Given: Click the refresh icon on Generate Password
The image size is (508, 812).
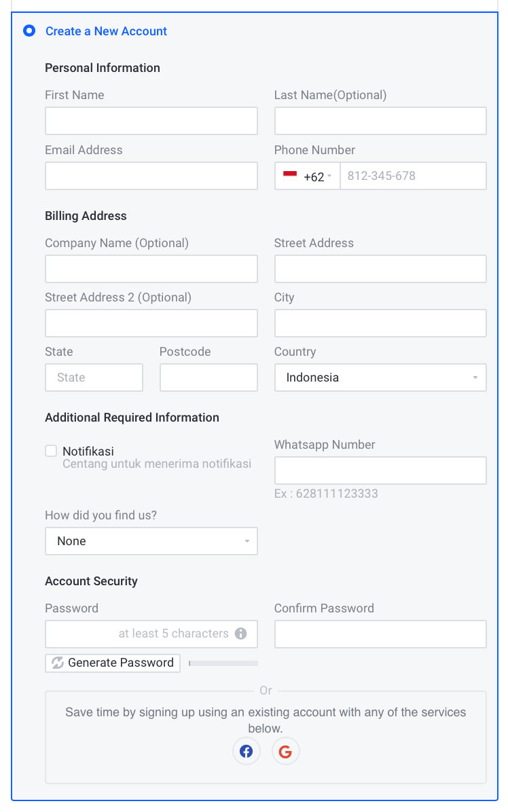Looking at the screenshot, I should click(x=58, y=663).
